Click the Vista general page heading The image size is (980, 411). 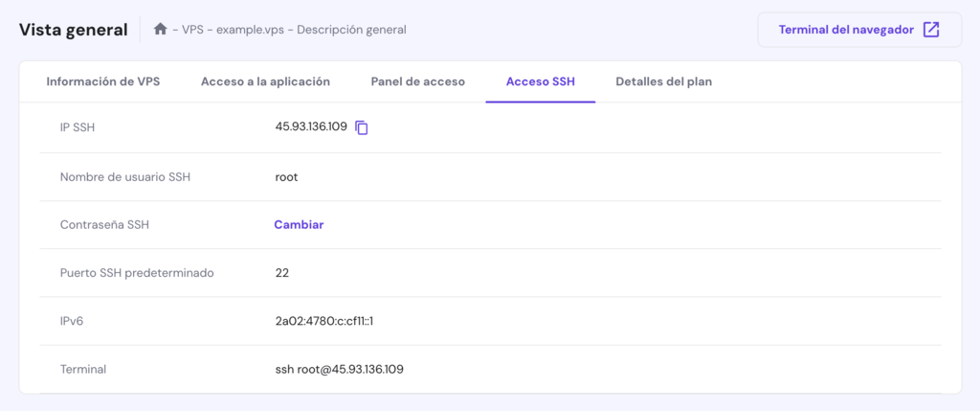(x=74, y=30)
